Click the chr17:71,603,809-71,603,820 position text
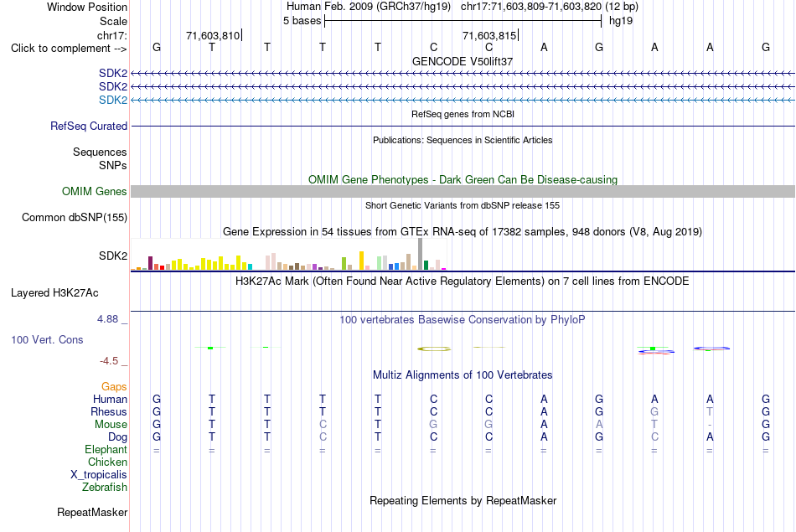This screenshot has height=532, width=796. tap(531, 7)
